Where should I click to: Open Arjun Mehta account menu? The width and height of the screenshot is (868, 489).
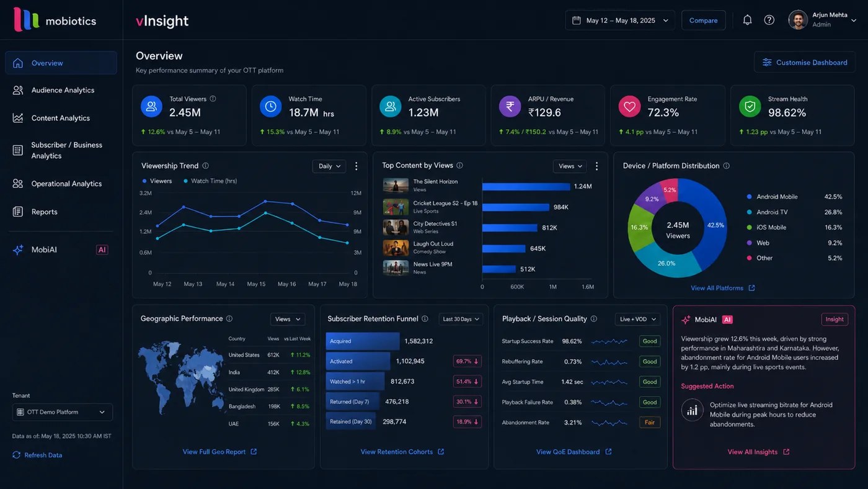coord(823,20)
